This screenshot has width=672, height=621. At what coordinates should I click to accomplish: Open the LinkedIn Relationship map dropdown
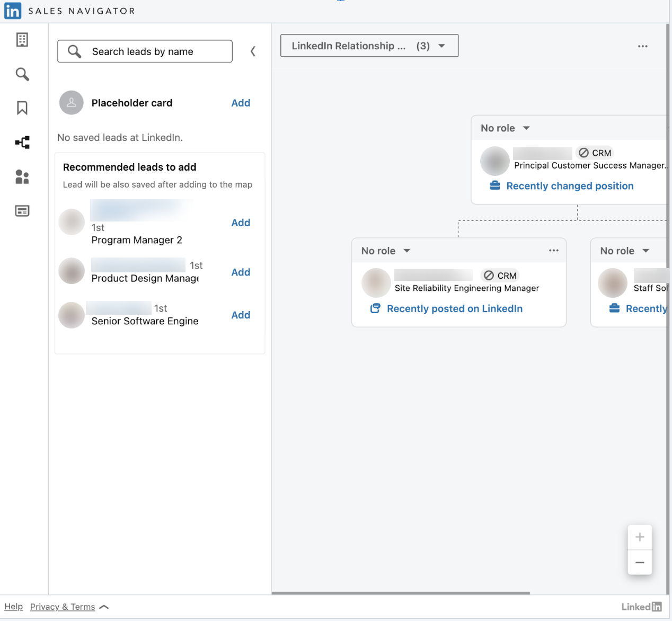point(369,46)
